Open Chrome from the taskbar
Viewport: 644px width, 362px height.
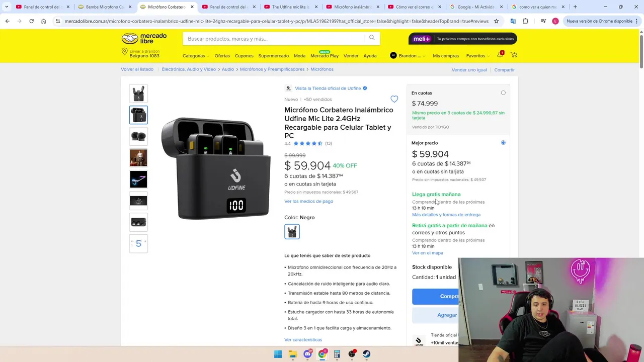point(322,354)
